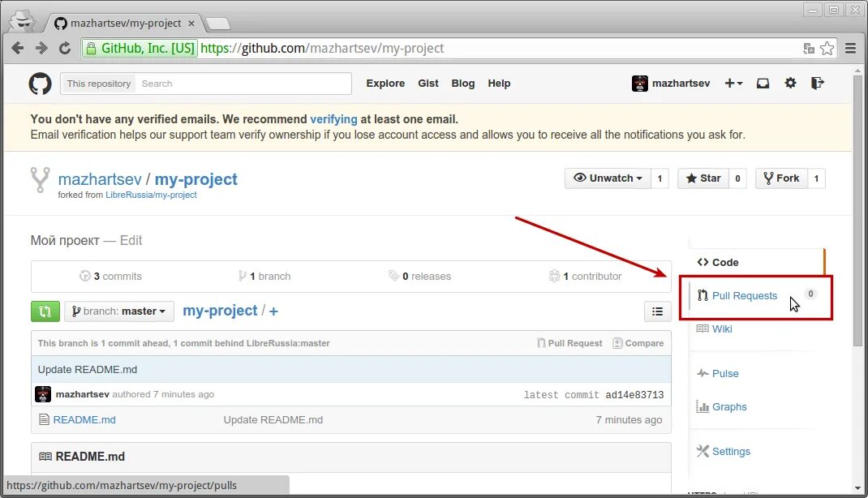Click the browser address bar URL
The image size is (868, 498).
[x=322, y=48]
